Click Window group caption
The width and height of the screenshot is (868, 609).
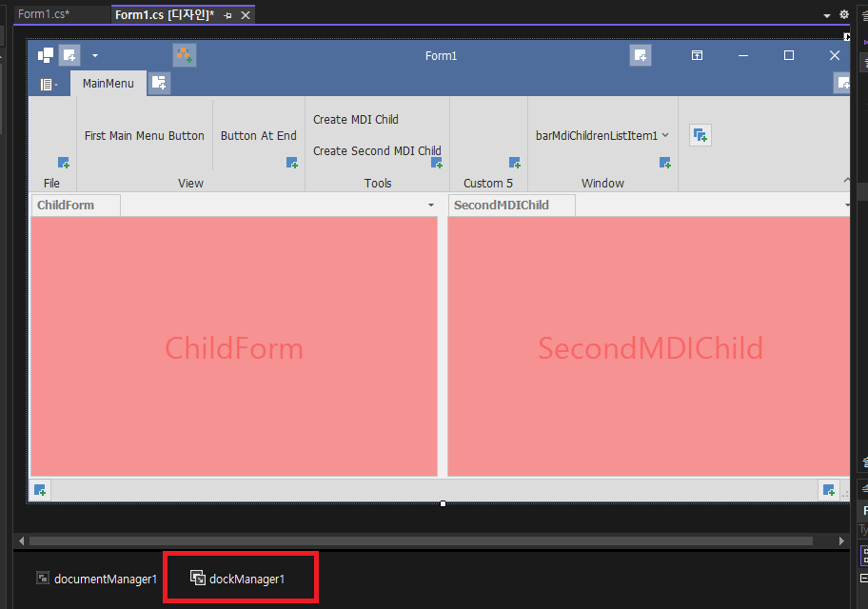tap(602, 184)
